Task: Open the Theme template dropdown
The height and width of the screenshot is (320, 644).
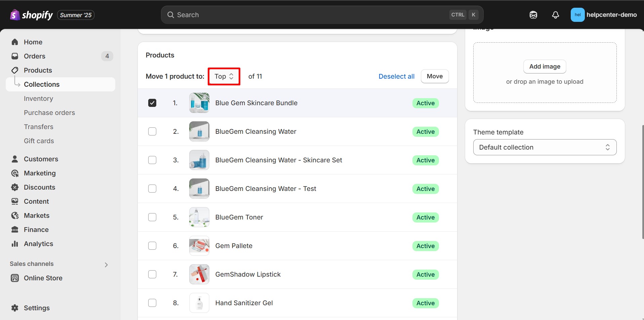Action: point(545,147)
